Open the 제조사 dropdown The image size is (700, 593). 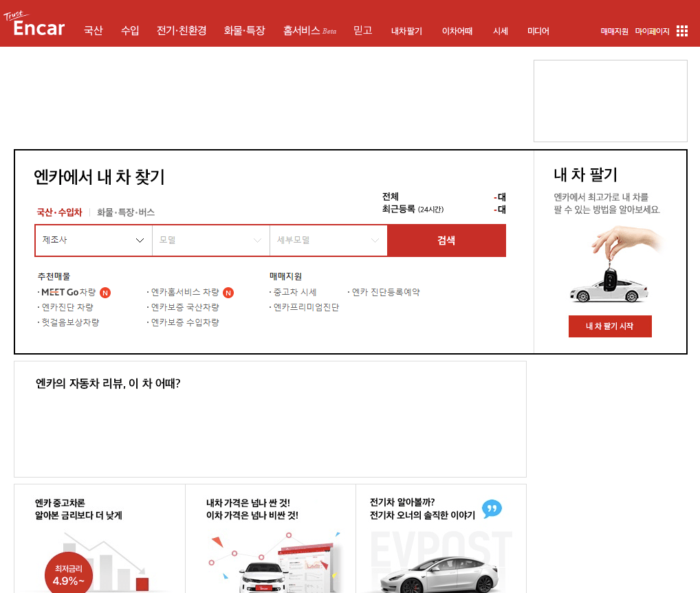tap(94, 240)
